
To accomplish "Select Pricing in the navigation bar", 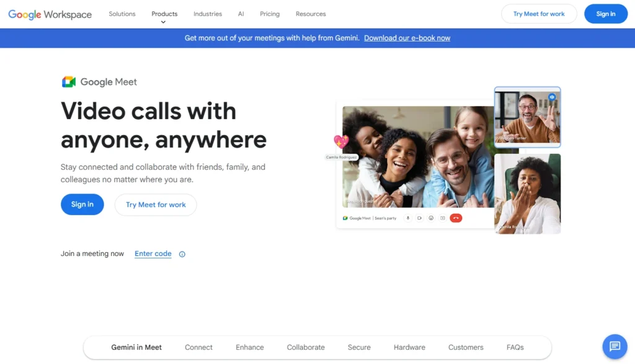I will [270, 14].
